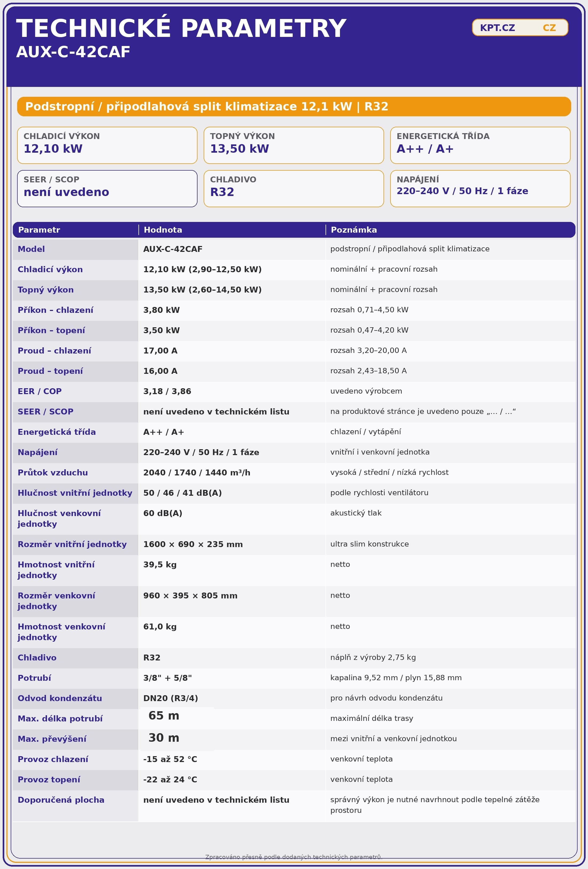Click the footer note text
This screenshot has height=869, width=588.
293,857
